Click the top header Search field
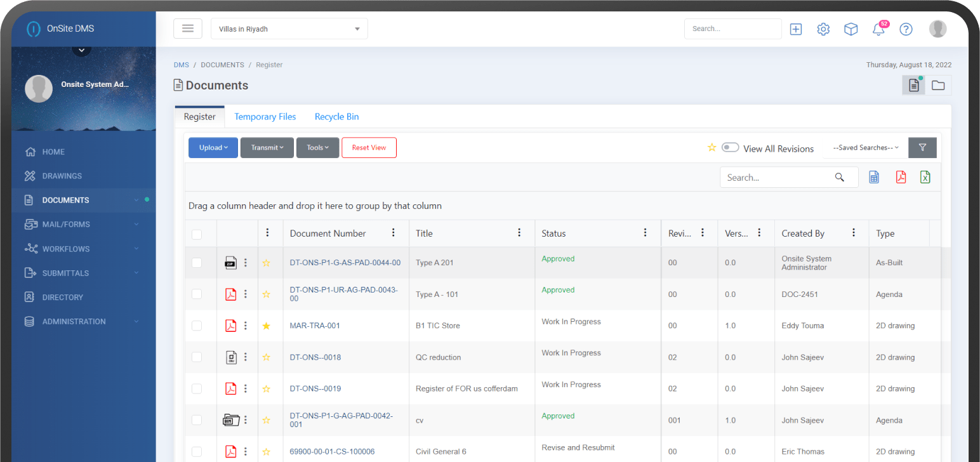The height and width of the screenshot is (462, 980). tap(733, 29)
